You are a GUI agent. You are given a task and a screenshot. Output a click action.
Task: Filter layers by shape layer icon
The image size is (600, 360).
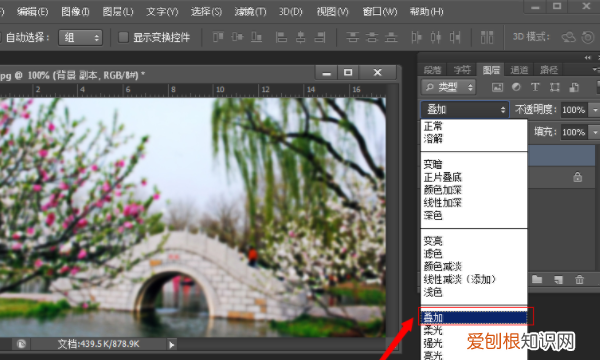(554, 87)
